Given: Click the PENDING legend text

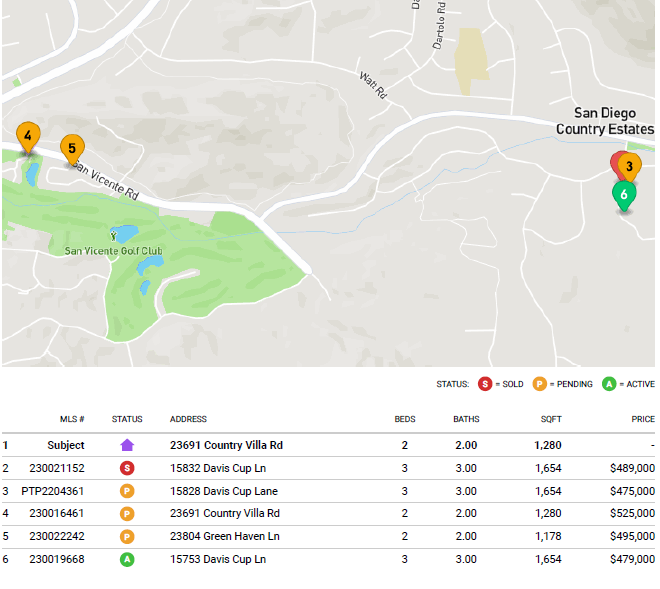Looking at the screenshot, I should point(575,384).
